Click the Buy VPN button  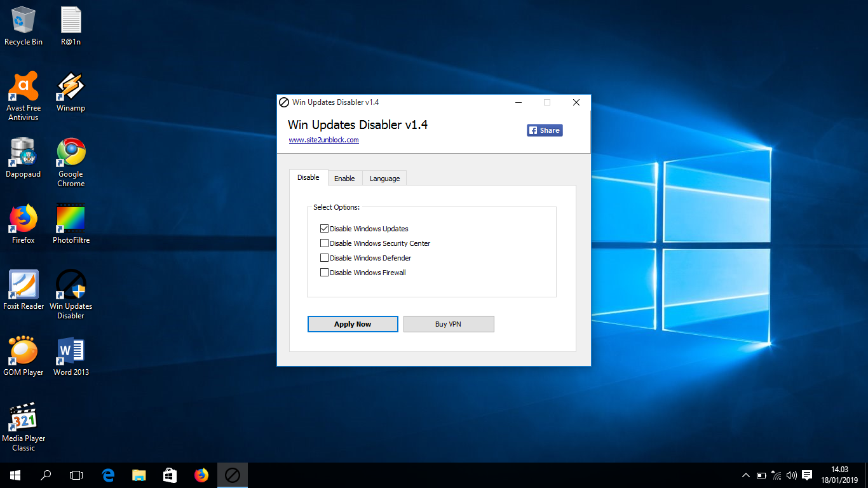click(449, 324)
